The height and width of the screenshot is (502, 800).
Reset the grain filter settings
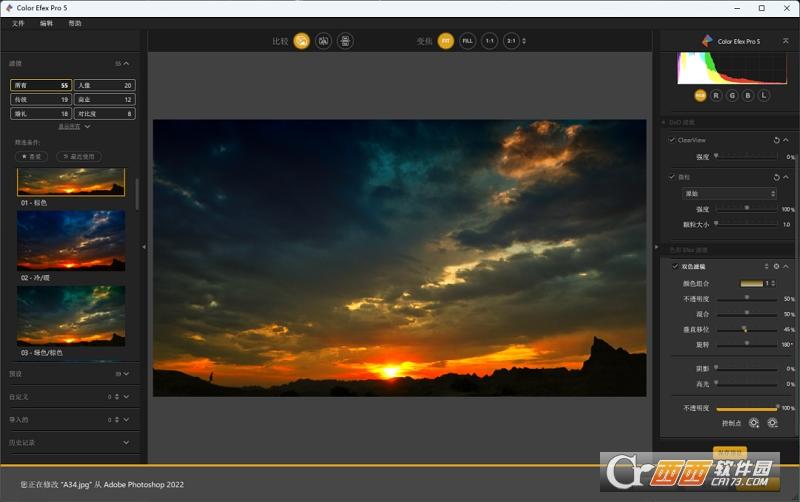pos(776,177)
